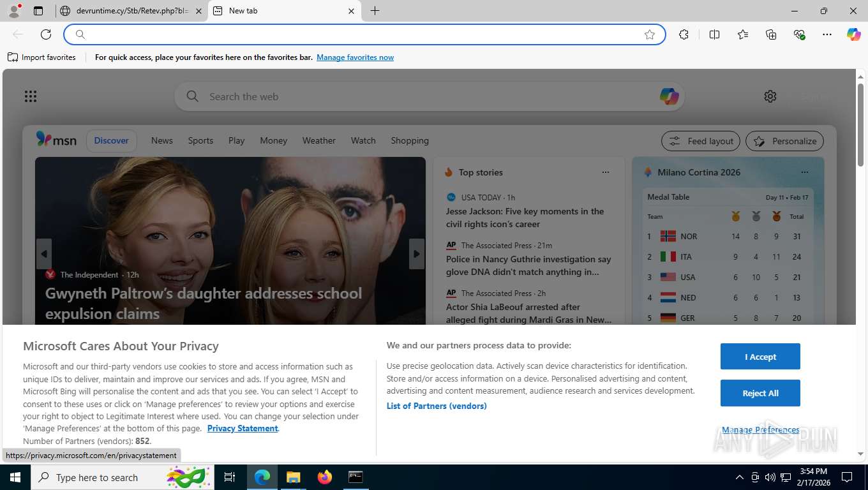Reload the page with refresh icon

pyautogui.click(x=46, y=34)
